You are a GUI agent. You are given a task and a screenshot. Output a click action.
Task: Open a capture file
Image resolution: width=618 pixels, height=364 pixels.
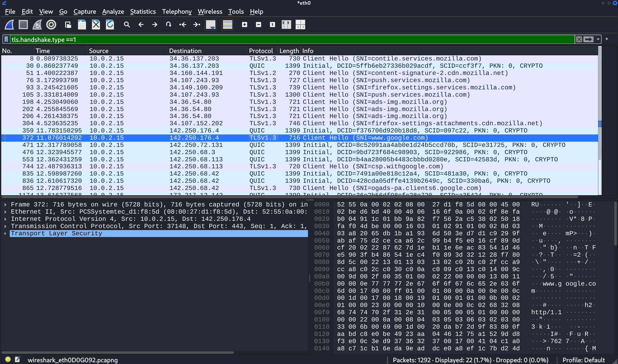[x=68, y=25]
